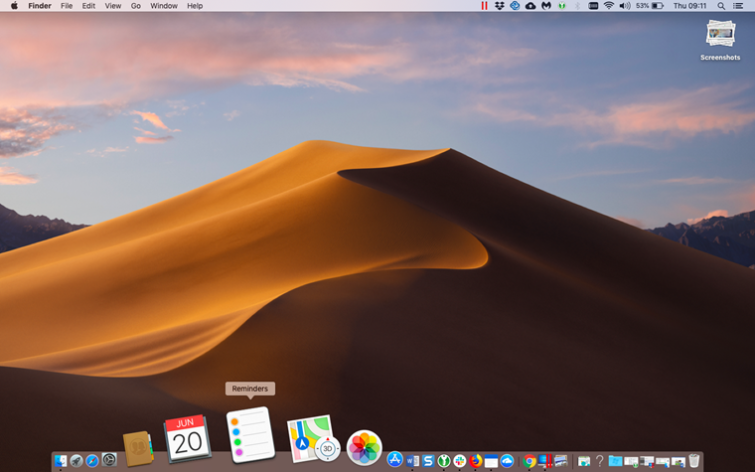
Task: Open Snagit blue S icon in Dock
Action: [428, 461]
